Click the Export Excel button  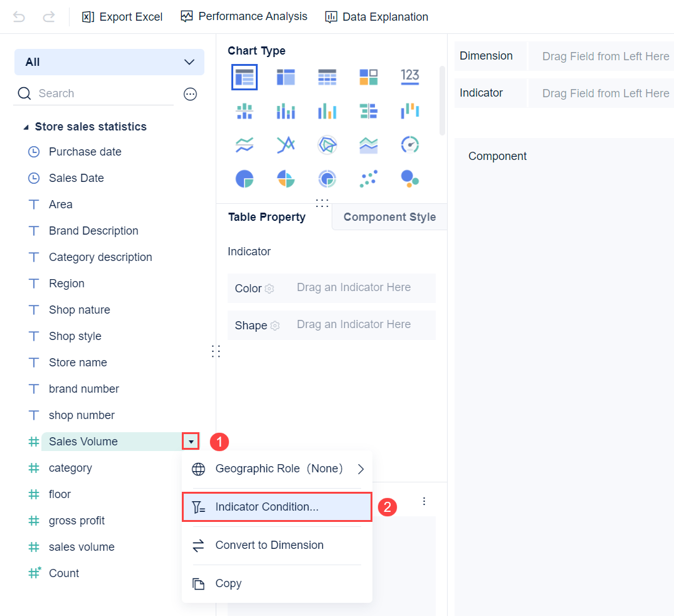pos(123,17)
